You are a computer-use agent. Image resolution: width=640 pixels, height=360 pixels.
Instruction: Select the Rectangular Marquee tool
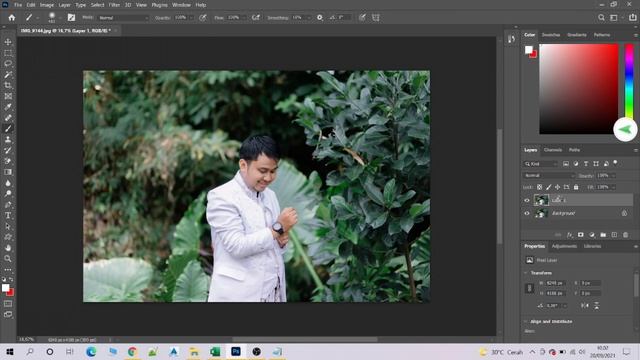click(x=8, y=53)
